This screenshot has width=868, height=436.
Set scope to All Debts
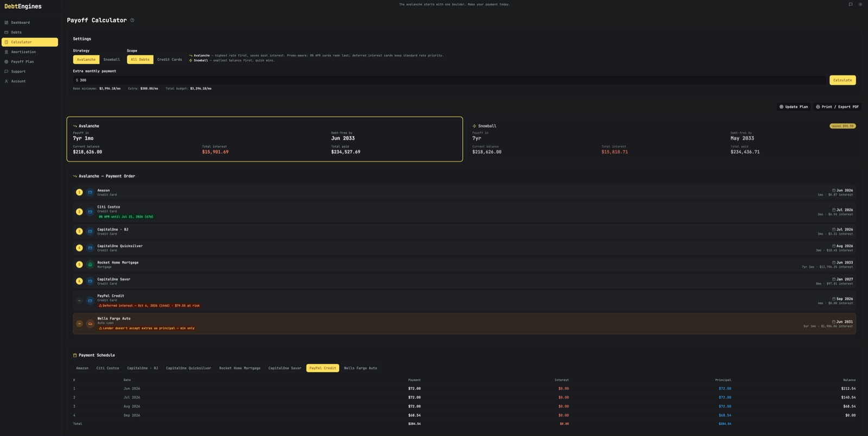click(x=140, y=60)
